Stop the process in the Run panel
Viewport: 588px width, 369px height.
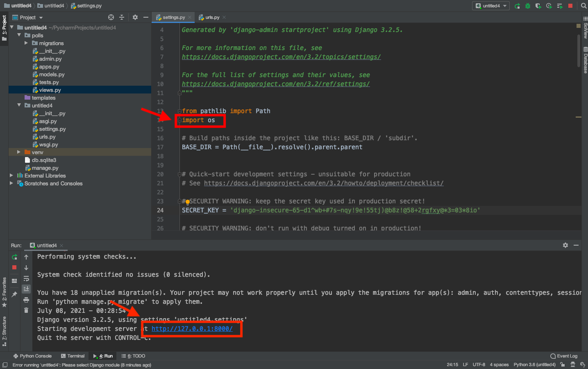click(x=14, y=267)
